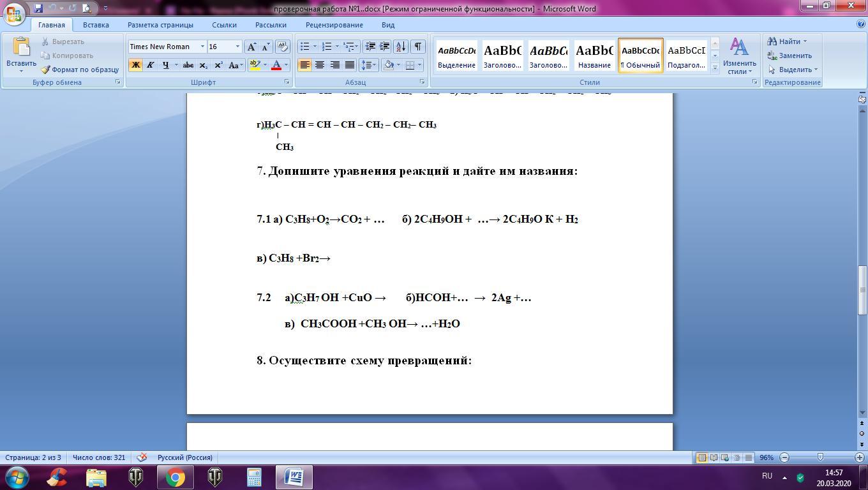Screen dimensions: 868x490
Task: Show or hide paragraph marks
Action: click(418, 47)
